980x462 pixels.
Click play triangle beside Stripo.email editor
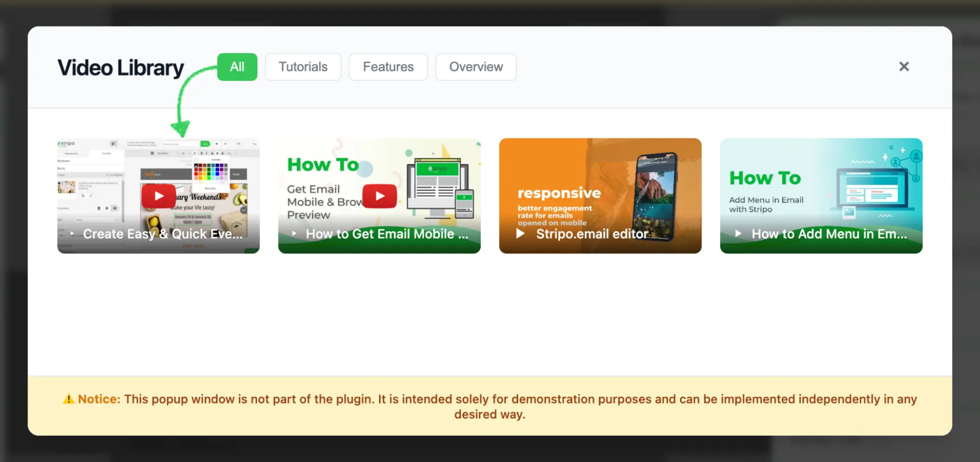[521, 234]
